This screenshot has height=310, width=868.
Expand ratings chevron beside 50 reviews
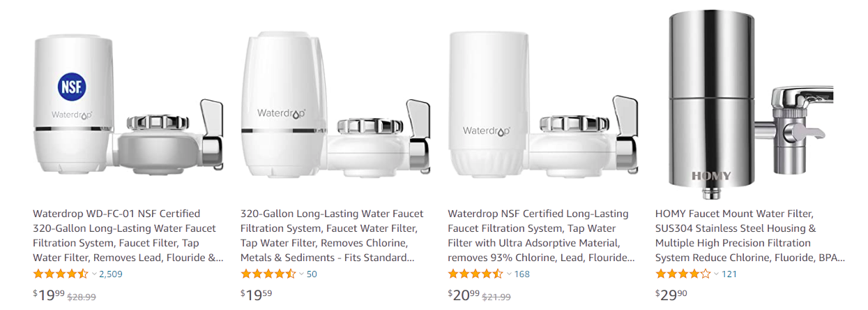click(x=301, y=274)
